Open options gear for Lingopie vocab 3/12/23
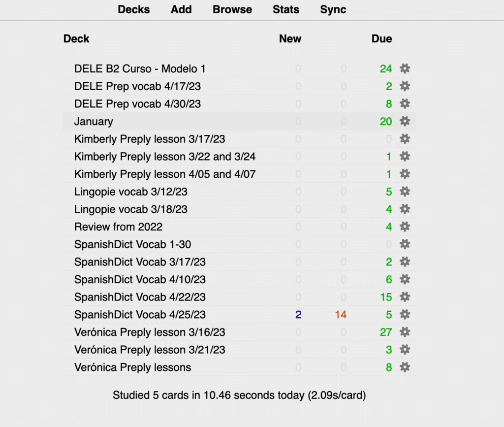The height and width of the screenshot is (427, 504). coord(405,192)
